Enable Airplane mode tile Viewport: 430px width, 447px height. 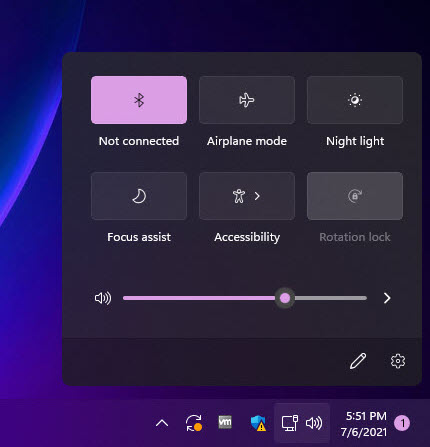pyautogui.click(x=247, y=100)
